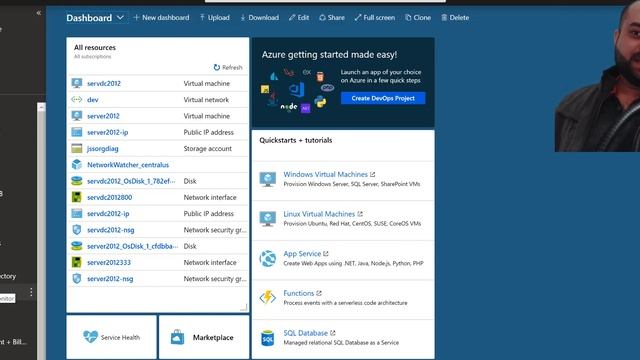Click the server2012333 network interface icon

[77, 262]
